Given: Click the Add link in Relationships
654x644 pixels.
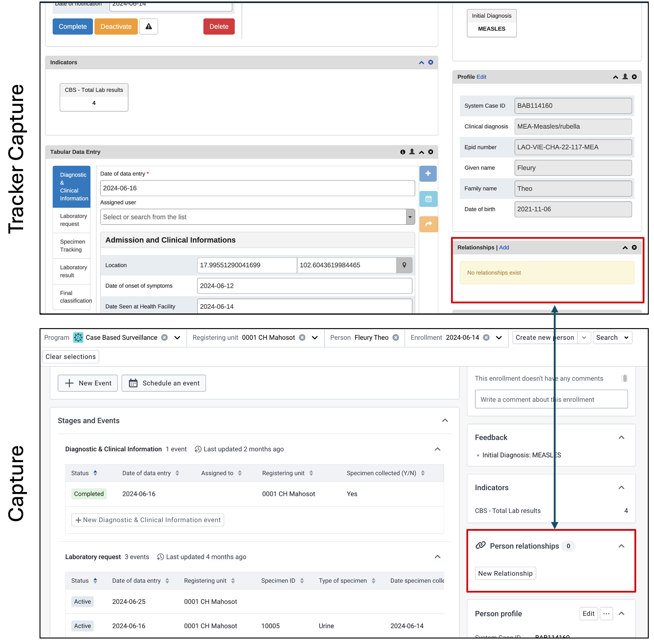Looking at the screenshot, I should coord(504,248).
